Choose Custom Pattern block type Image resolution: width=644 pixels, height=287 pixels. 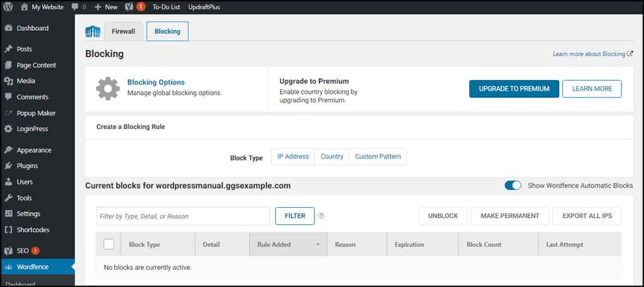377,157
